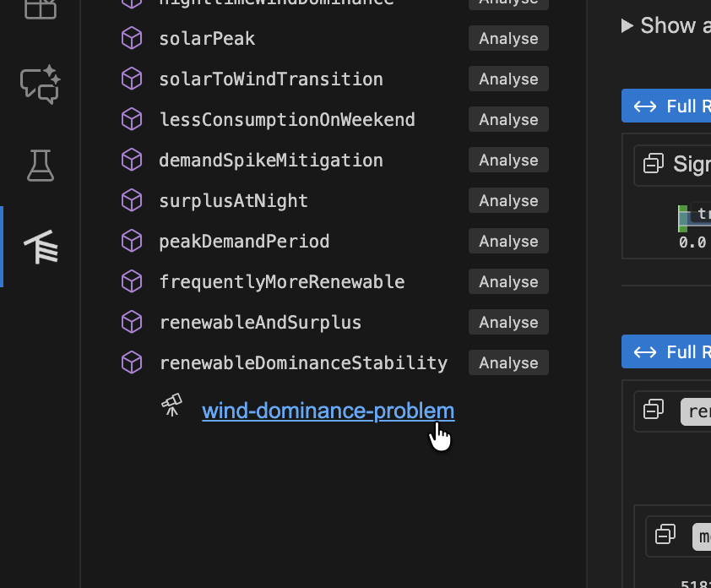This screenshot has width=711, height=588.
Task: Click Analyse for frequentlyMoreRenewable
Action: 507,281
